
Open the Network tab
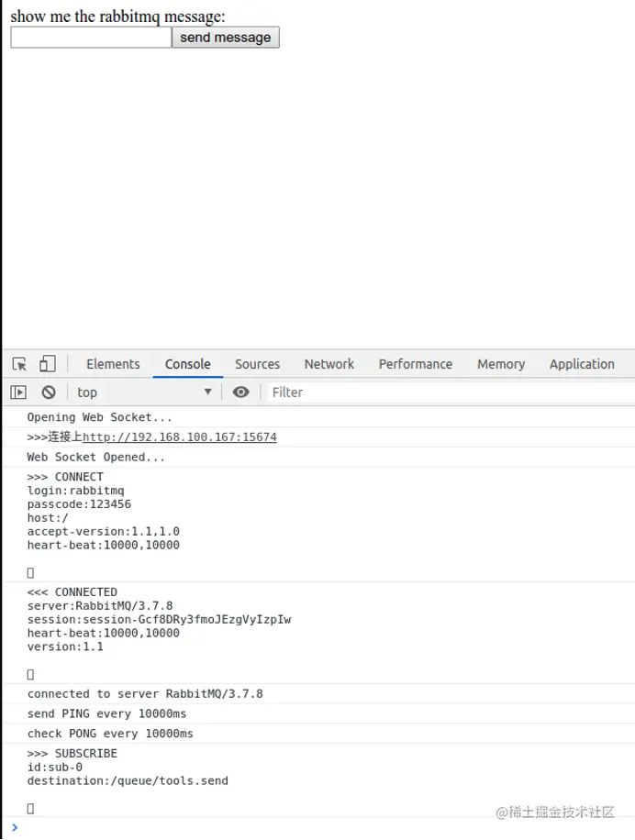329,364
